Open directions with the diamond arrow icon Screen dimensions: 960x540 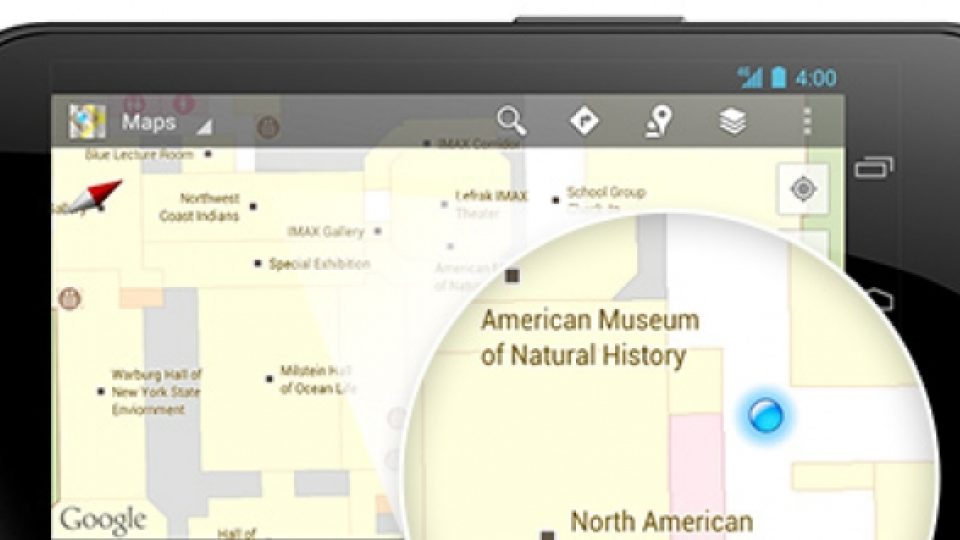(x=585, y=121)
